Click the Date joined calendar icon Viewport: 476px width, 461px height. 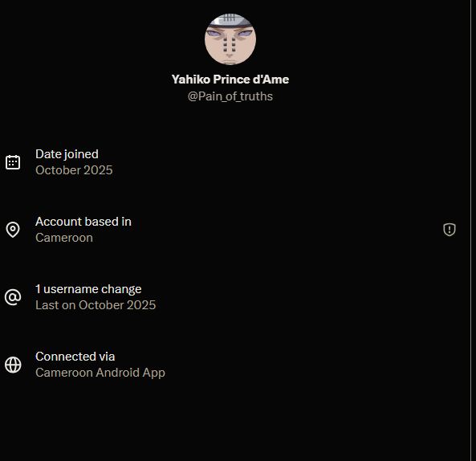(x=13, y=162)
